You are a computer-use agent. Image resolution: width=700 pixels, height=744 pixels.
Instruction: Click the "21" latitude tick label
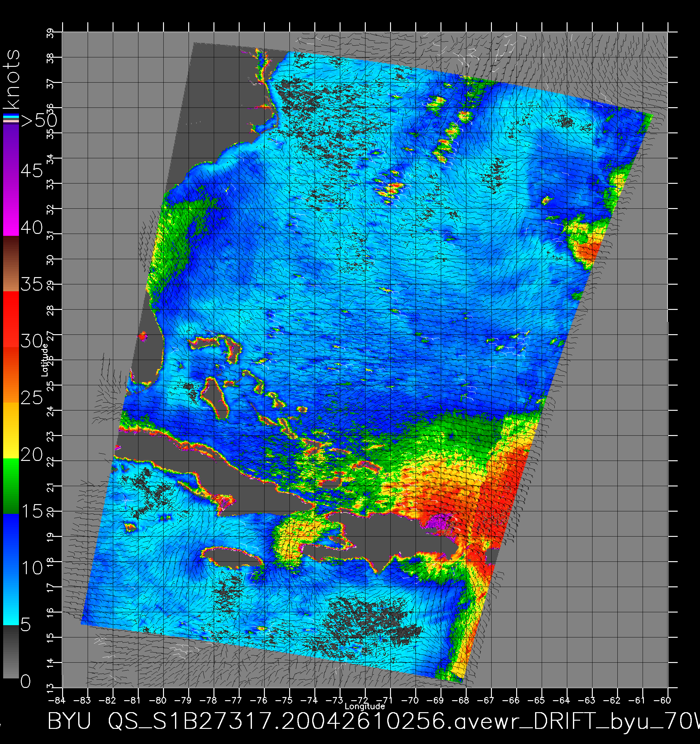click(x=50, y=487)
